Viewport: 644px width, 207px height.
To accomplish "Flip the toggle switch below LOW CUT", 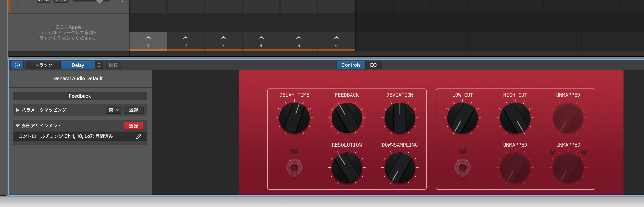I will pyautogui.click(x=462, y=168).
